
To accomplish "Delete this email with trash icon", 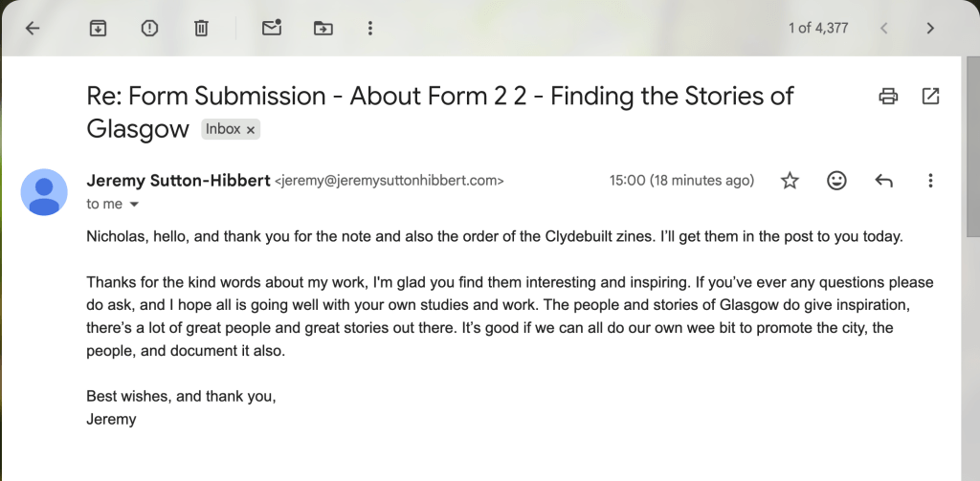I will tap(201, 28).
